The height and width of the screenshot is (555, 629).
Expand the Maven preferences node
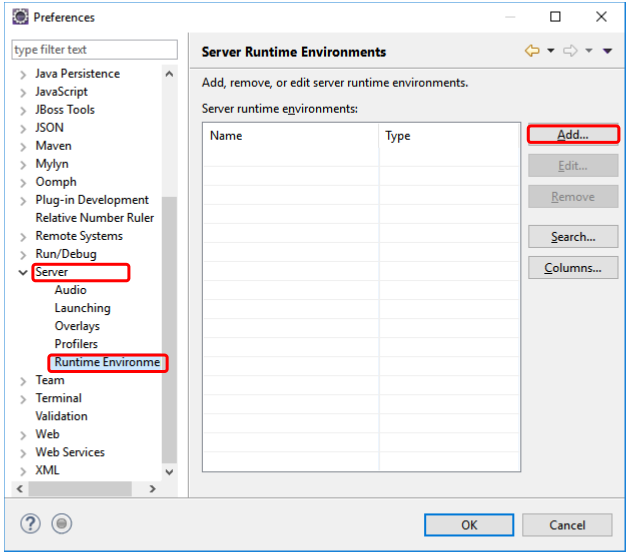pos(23,147)
